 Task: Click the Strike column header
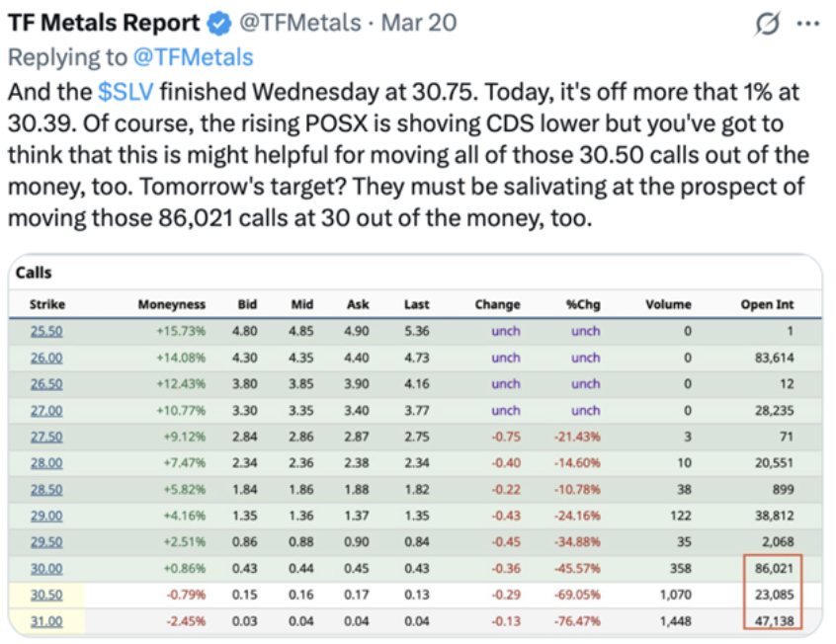[x=46, y=304]
